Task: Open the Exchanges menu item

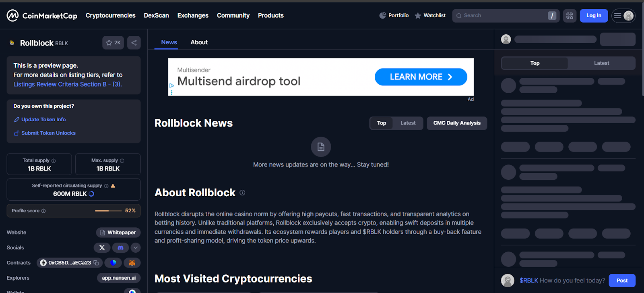Action: point(193,16)
